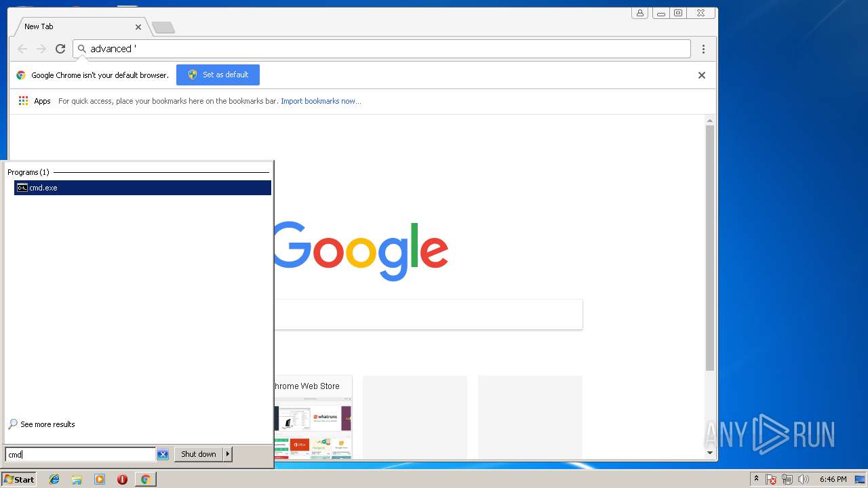Click page scrollbar up arrow
Viewport: 868px width, 488px height.
tap(710, 121)
